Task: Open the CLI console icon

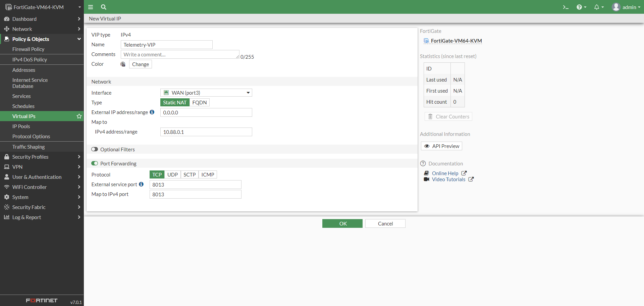Action: 566,7
